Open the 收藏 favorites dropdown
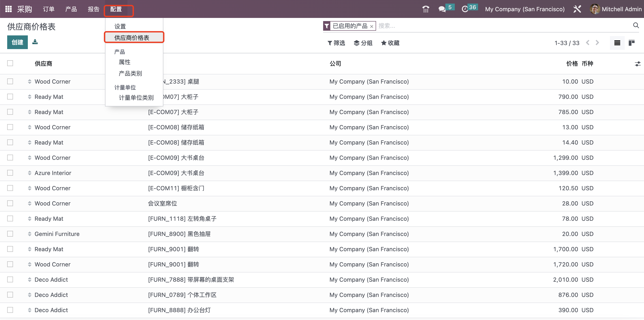This screenshot has height=320, width=644. click(390, 43)
